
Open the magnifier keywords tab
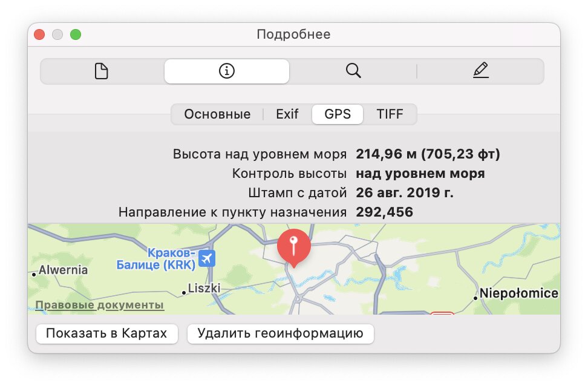tap(353, 71)
